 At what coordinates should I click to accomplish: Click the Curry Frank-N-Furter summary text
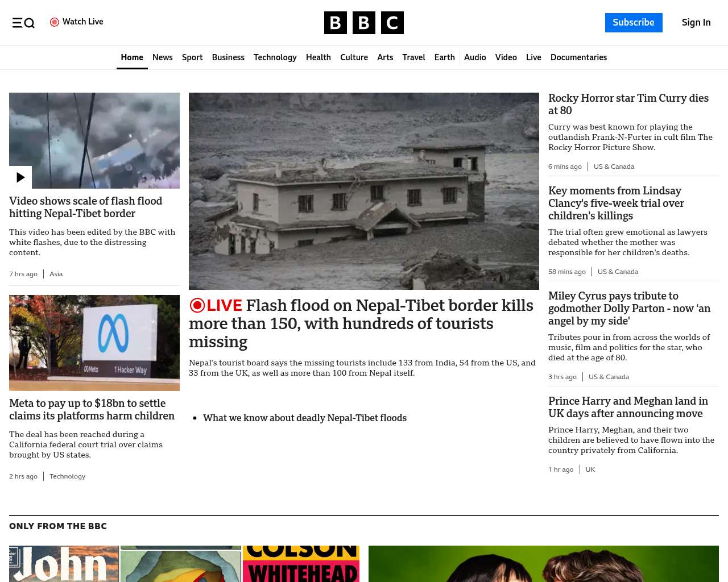pos(630,137)
